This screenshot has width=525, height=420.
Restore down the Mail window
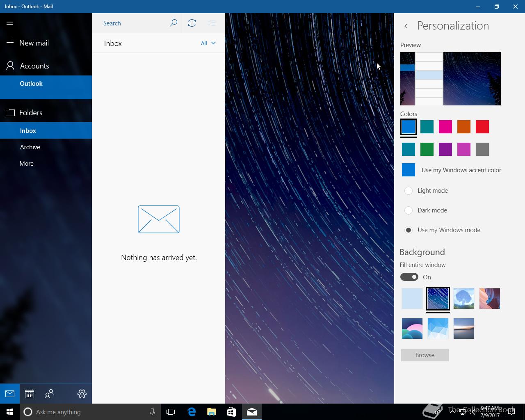click(497, 7)
